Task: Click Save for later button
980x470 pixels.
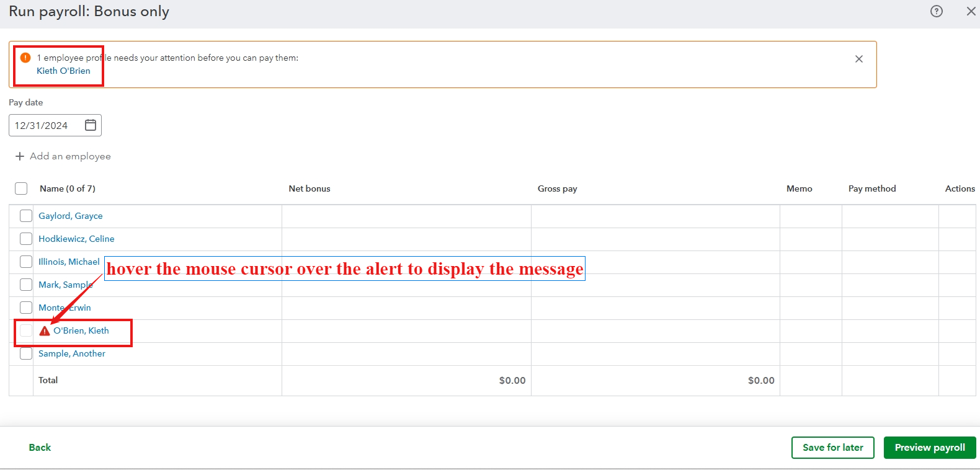Action: pyautogui.click(x=833, y=448)
